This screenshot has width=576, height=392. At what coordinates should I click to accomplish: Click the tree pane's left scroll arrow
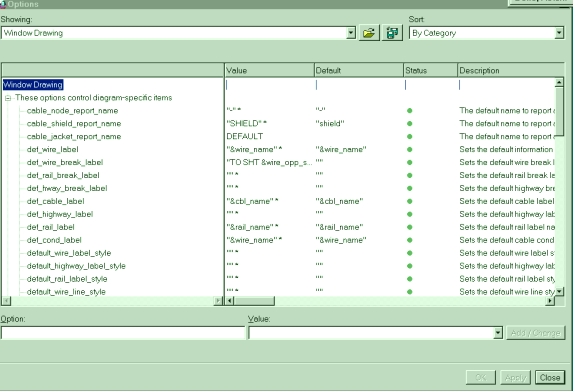point(6,301)
